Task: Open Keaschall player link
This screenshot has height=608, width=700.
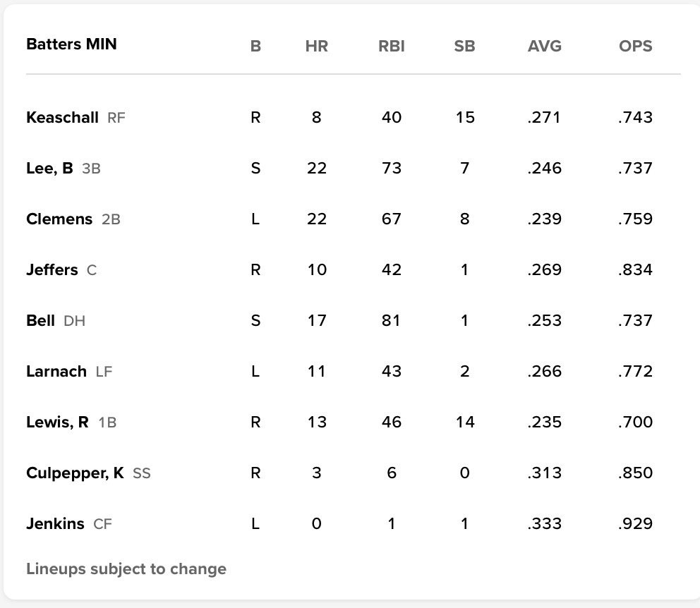Action: pos(62,117)
